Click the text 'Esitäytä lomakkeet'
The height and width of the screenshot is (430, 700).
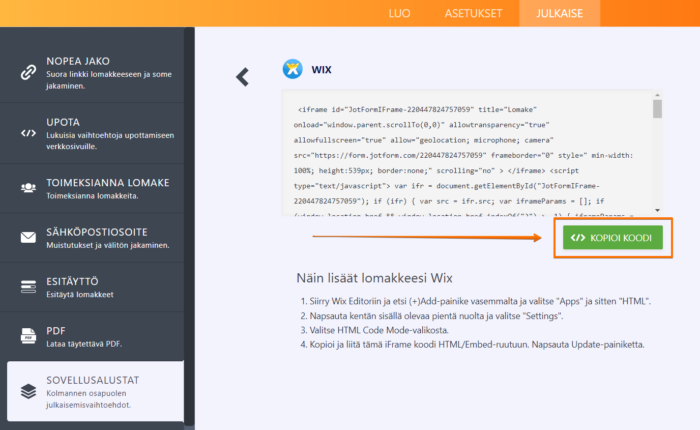[x=79, y=295]
